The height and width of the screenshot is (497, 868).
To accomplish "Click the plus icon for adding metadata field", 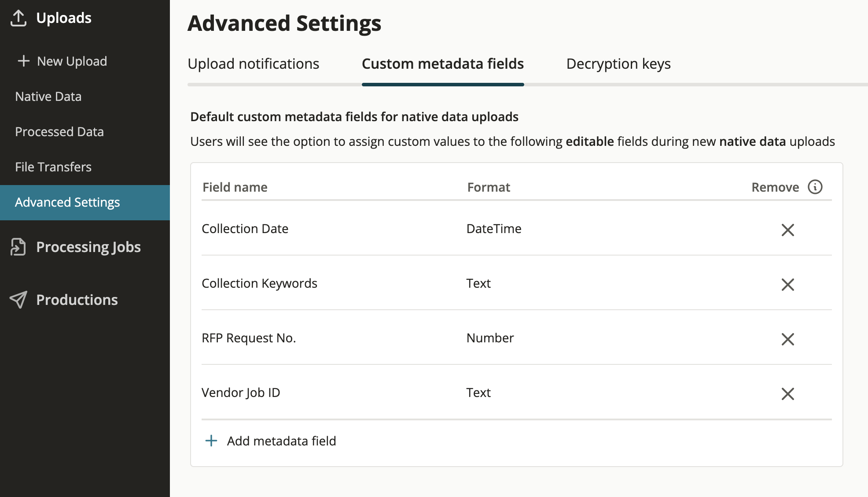I will [x=211, y=441].
